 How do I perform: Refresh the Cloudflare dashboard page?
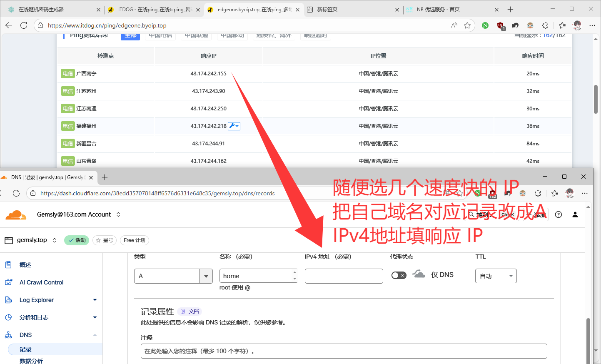click(x=16, y=193)
